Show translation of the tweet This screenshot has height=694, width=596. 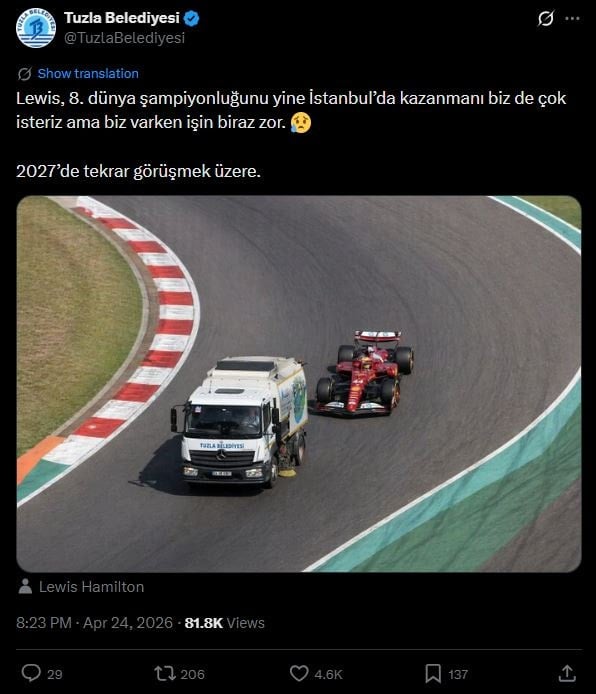[x=88, y=73]
